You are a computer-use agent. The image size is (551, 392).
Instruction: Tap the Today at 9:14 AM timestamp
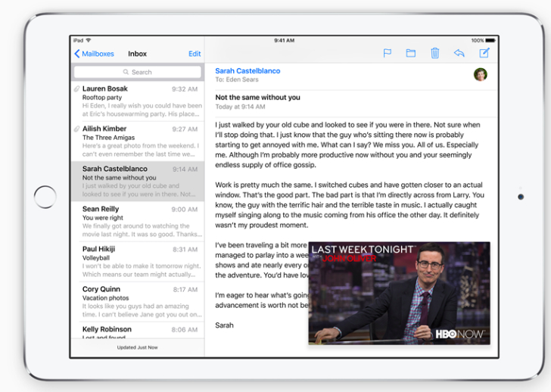[x=240, y=107]
